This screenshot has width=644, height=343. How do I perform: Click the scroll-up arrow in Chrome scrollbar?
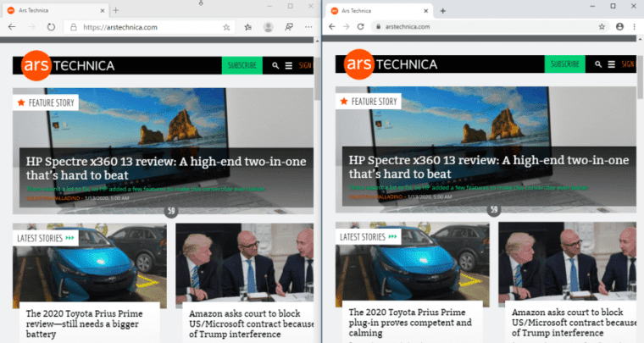pyautogui.click(x=640, y=40)
